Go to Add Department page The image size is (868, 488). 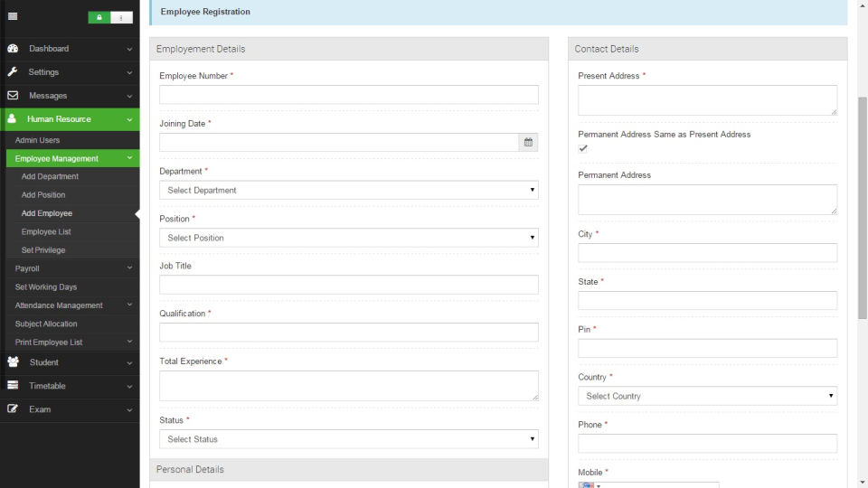click(50, 177)
